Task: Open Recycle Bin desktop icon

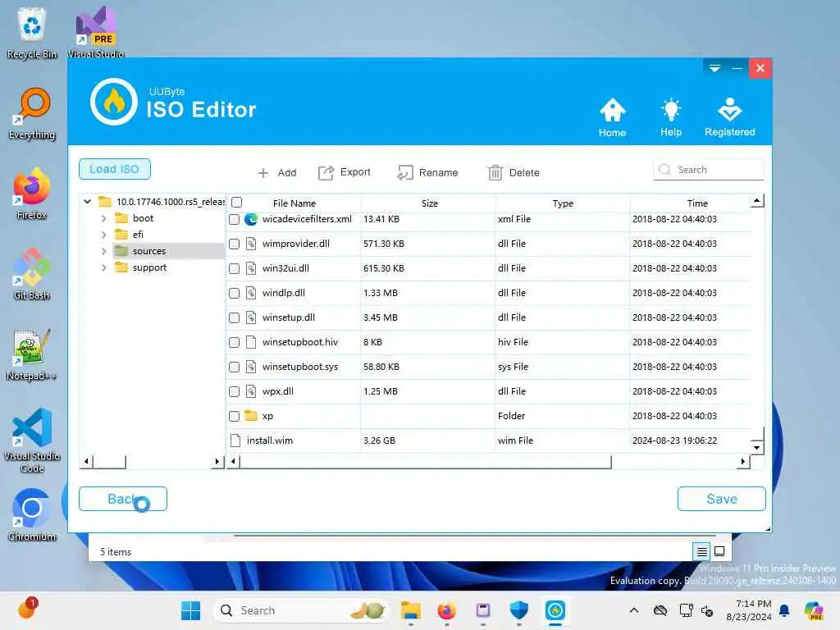Action: (32, 33)
